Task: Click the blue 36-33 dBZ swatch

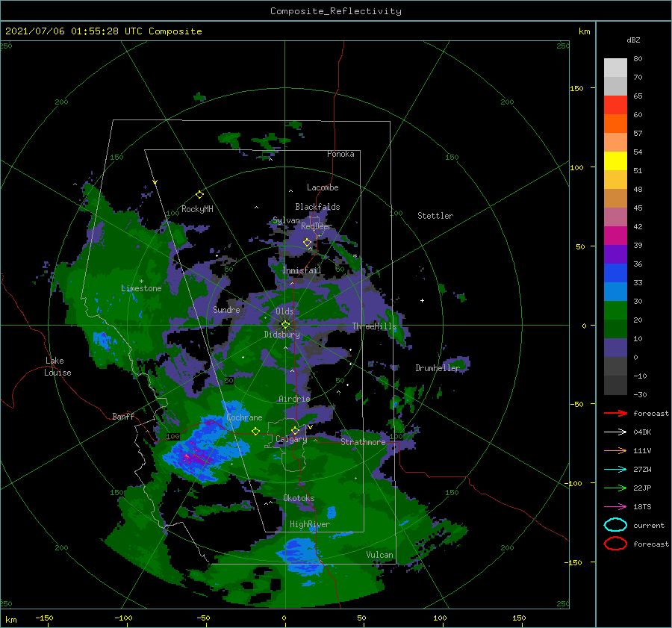Action: point(615,273)
